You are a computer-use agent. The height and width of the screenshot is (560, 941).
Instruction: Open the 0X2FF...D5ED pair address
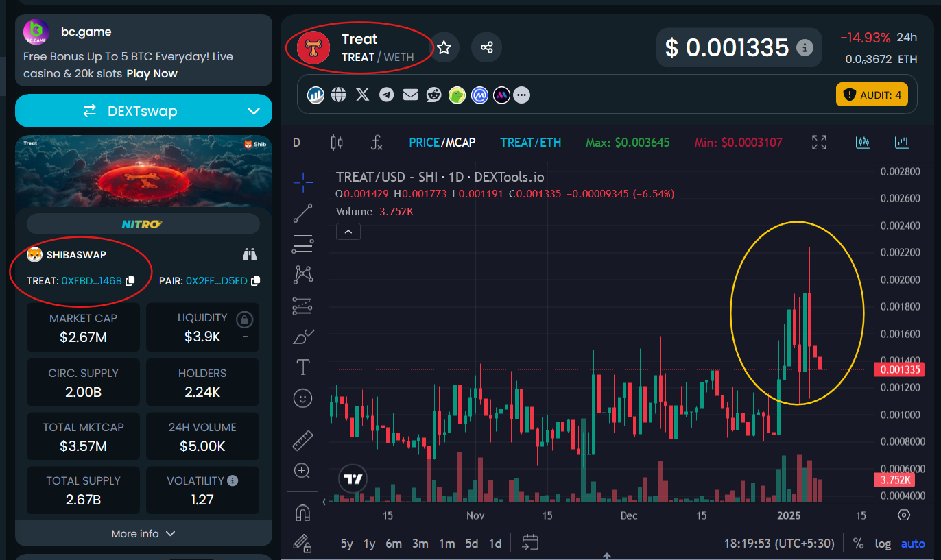pyautogui.click(x=217, y=280)
